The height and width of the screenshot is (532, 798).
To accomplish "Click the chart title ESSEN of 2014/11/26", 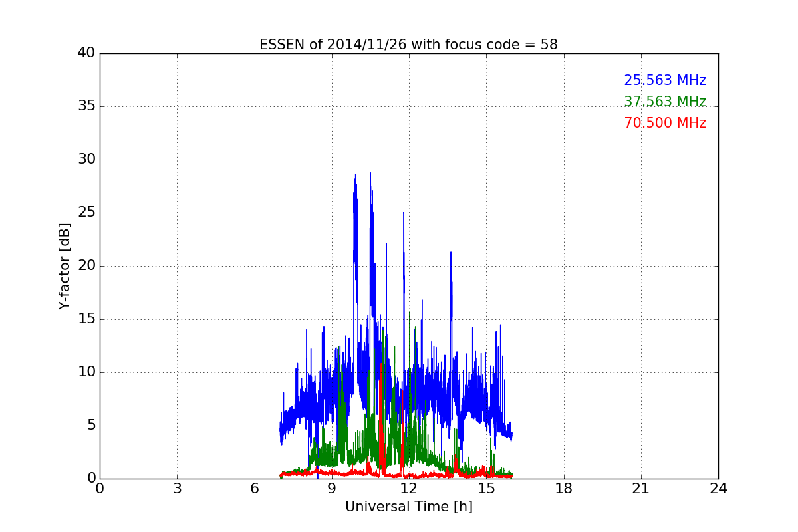I will (408, 45).
